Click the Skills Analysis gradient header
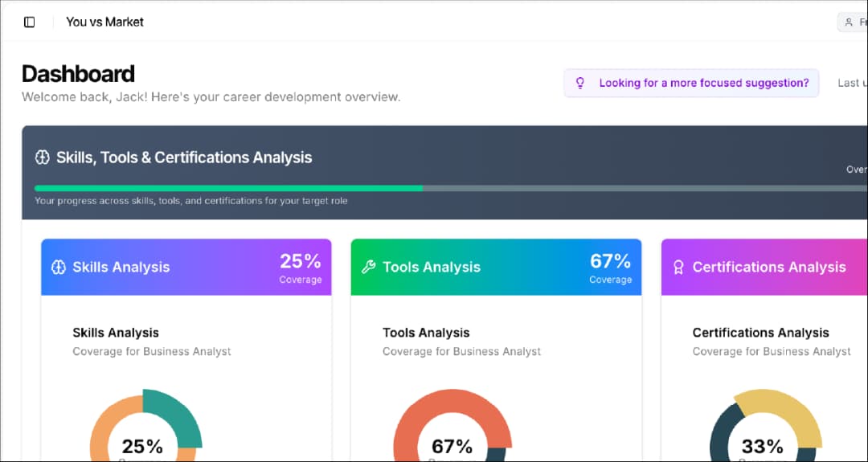Image resolution: width=868 pixels, height=462 pixels. (186, 268)
